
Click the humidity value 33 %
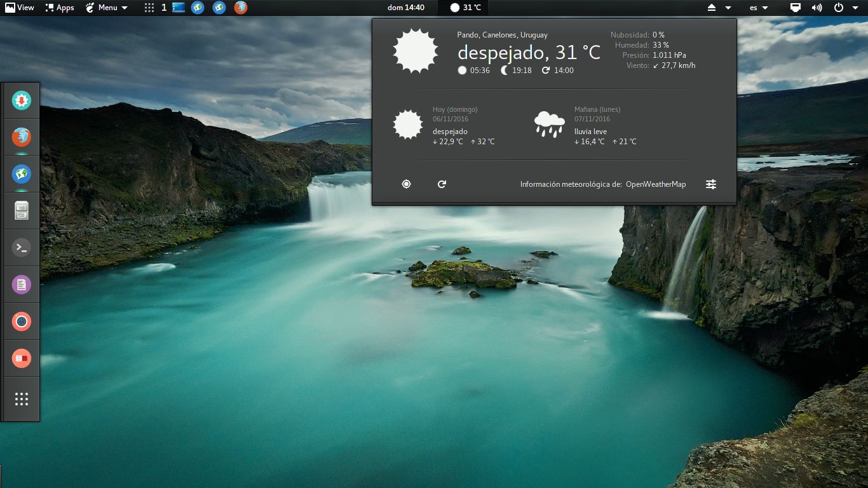tap(661, 45)
